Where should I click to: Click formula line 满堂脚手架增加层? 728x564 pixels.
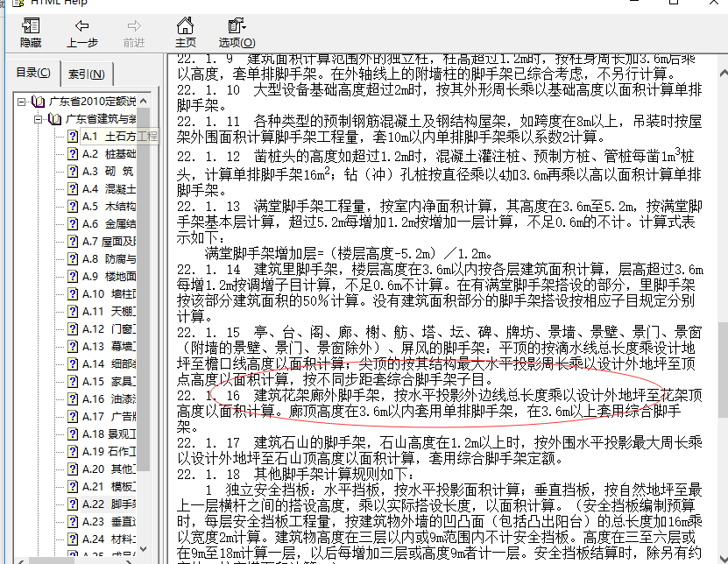coord(348,253)
